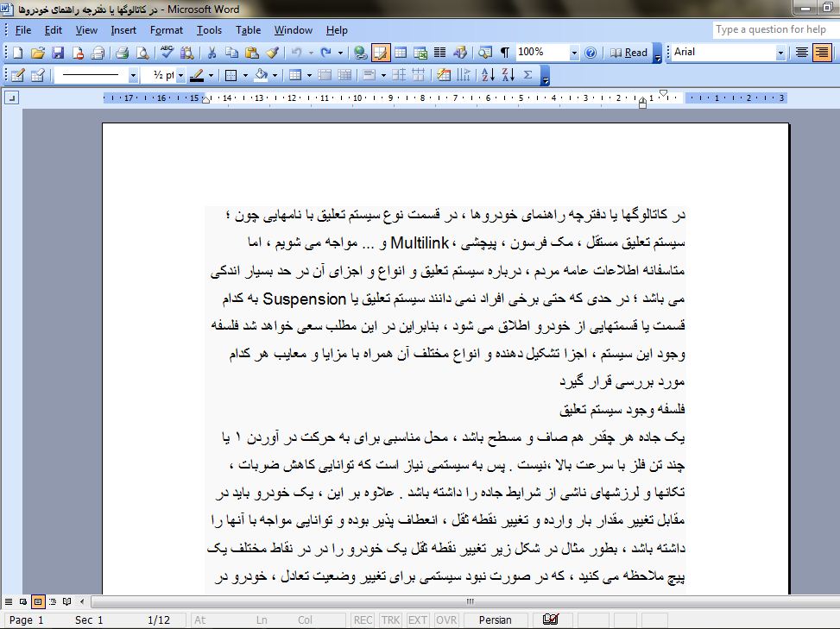Viewport: 840px width, 629px height.
Task: Click the Cut scissors icon
Action: [212, 53]
